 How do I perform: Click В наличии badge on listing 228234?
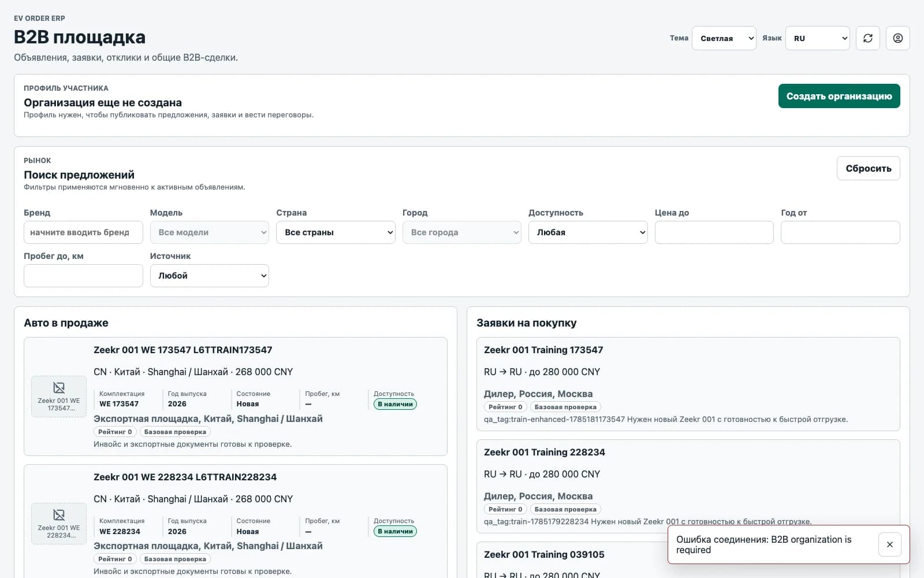click(x=395, y=531)
